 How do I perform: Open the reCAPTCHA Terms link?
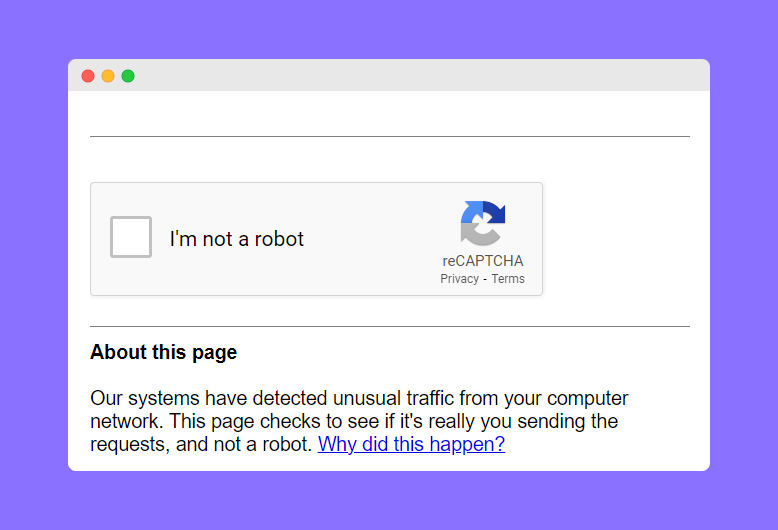508,279
